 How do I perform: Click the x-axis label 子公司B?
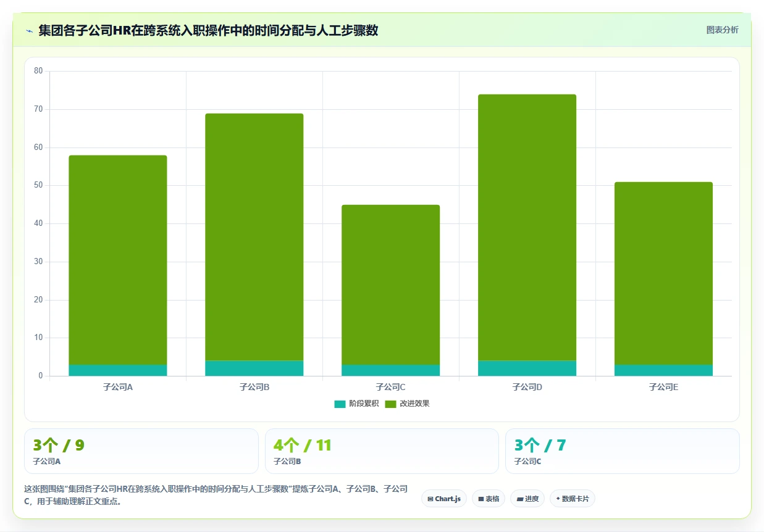point(254,388)
